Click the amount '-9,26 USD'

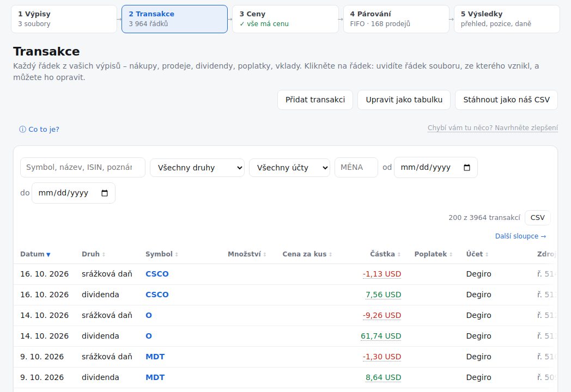click(x=382, y=316)
